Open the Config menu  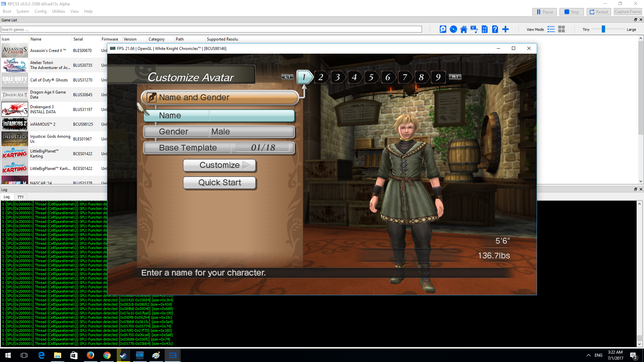click(x=40, y=11)
